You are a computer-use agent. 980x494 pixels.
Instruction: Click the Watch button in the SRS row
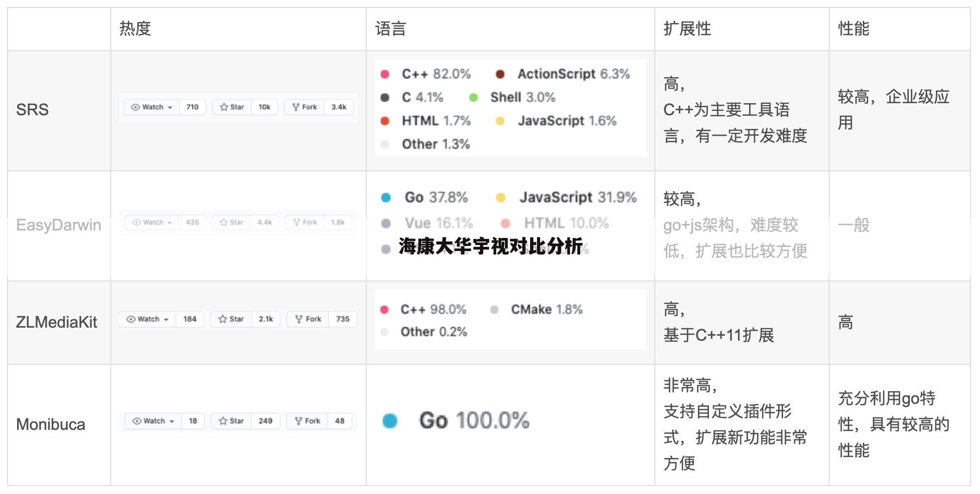pyautogui.click(x=152, y=107)
